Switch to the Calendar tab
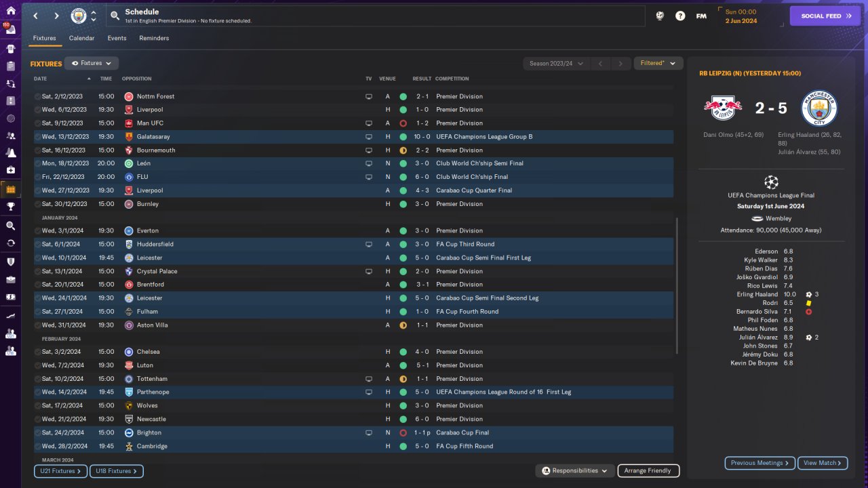This screenshot has height=488, width=868. tap(82, 39)
